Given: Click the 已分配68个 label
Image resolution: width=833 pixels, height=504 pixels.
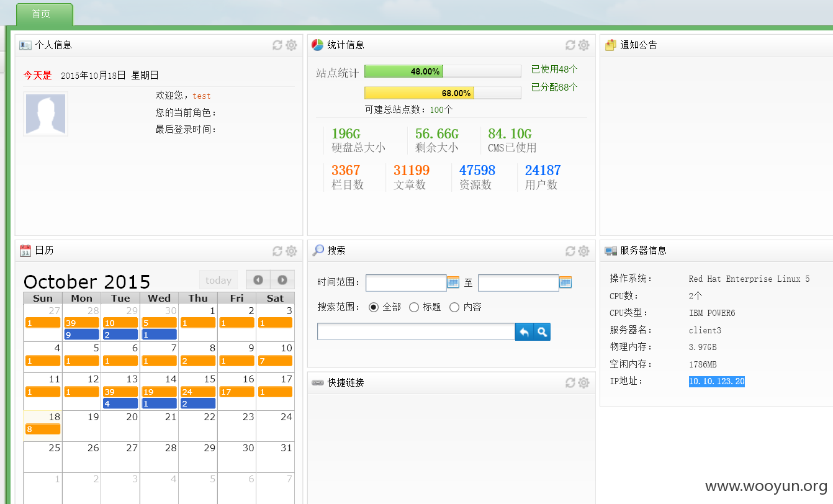Looking at the screenshot, I should [554, 88].
